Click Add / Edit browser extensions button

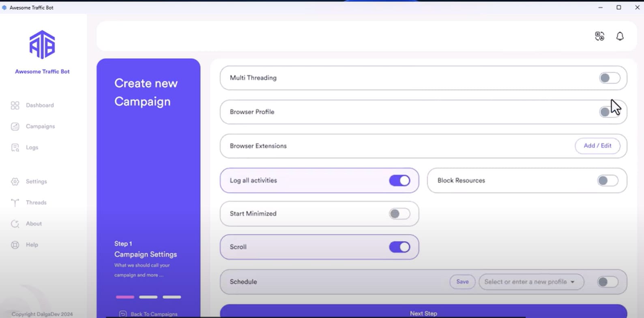[x=597, y=146]
